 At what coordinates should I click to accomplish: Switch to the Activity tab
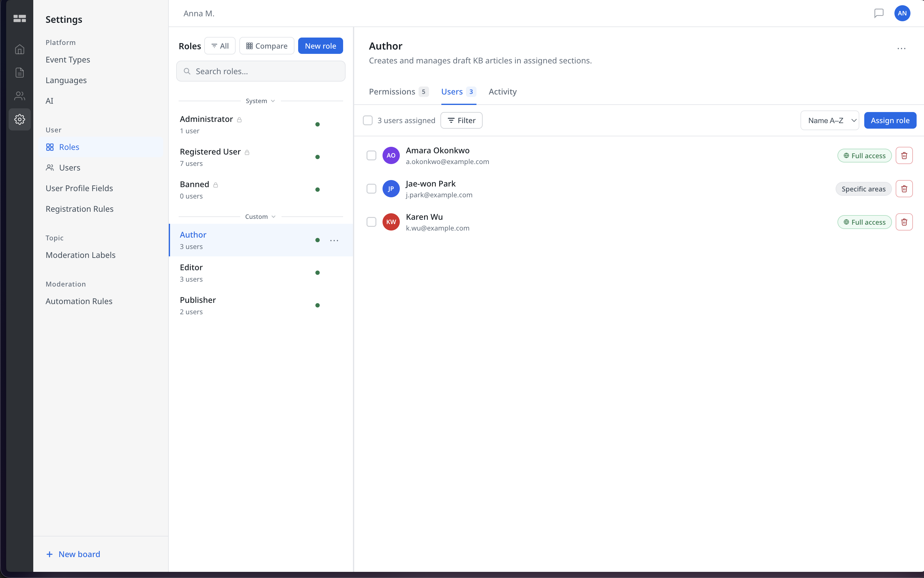[x=503, y=92]
